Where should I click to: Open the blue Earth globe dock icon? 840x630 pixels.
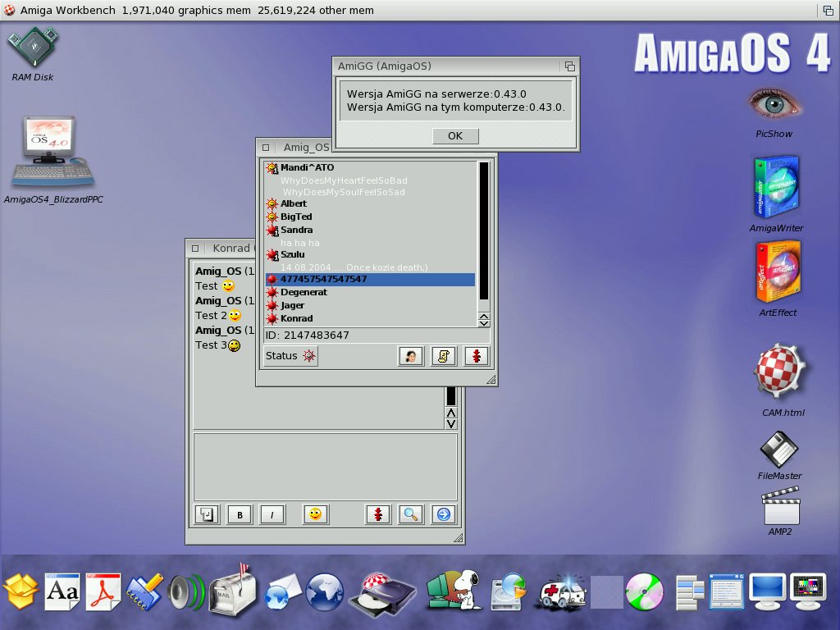(x=324, y=592)
